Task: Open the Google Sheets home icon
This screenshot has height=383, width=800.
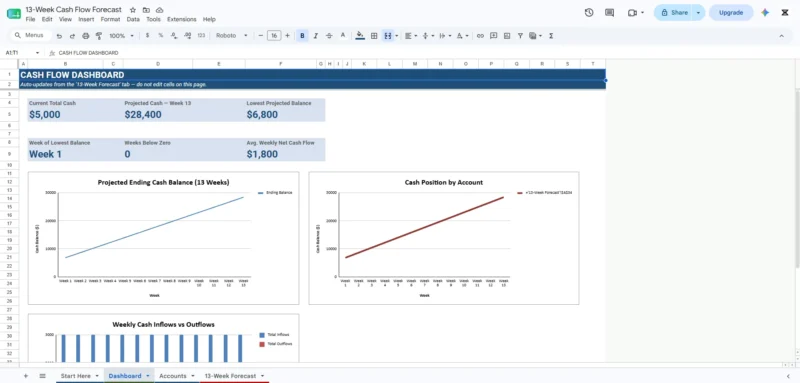Action: tap(14, 14)
